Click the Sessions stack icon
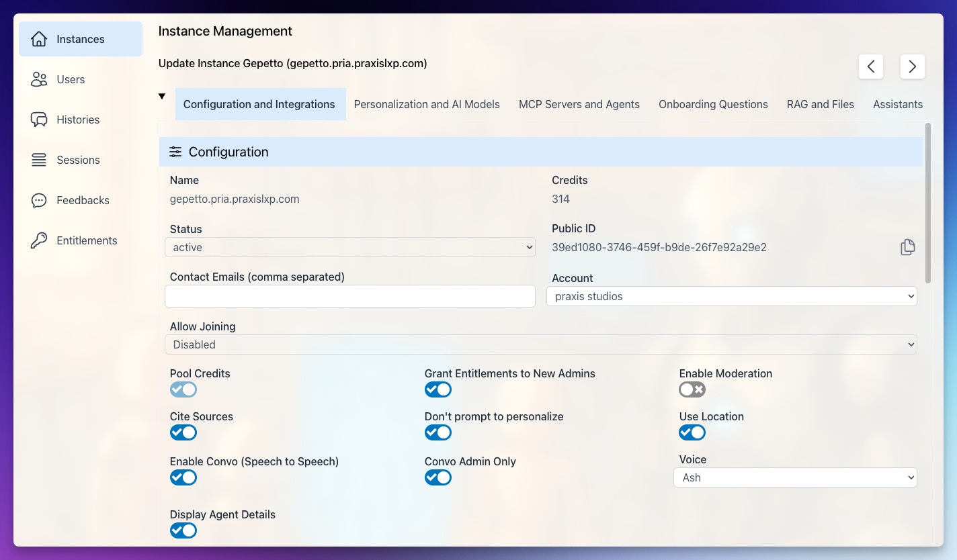This screenshot has height=560, width=957. point(40,160)
